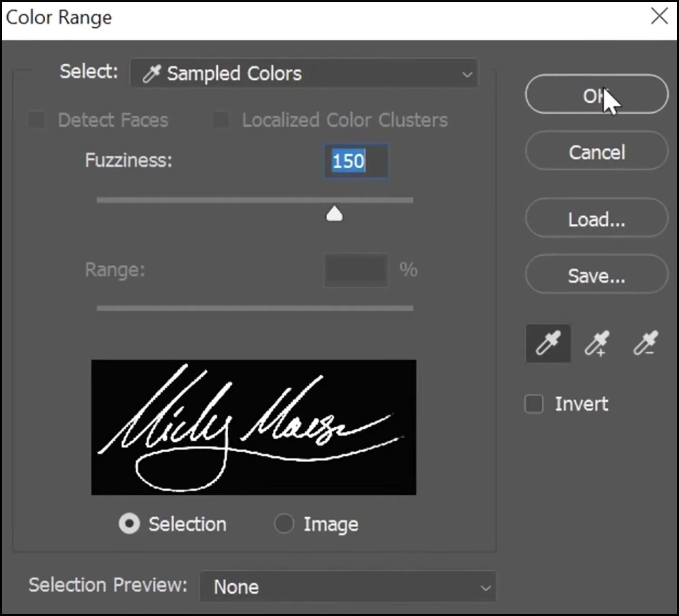Open the Select dropdown showing Sampled Colors

click(x=303, y=73)
